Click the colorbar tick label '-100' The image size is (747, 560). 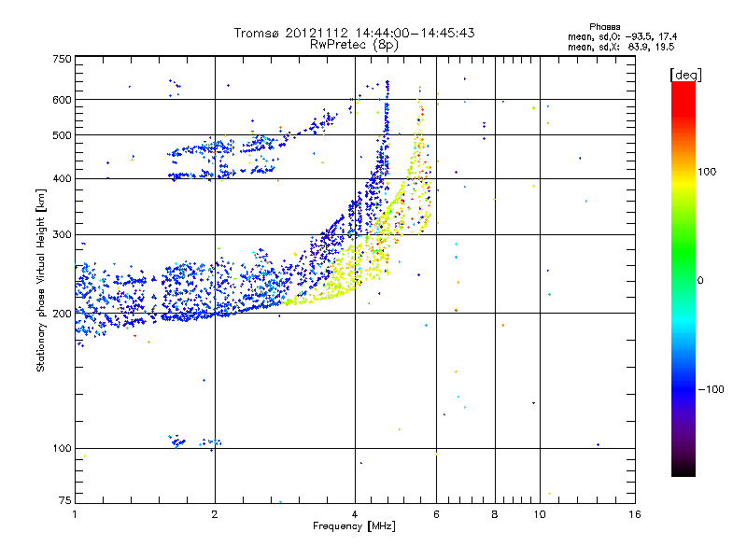click(711, 389)
